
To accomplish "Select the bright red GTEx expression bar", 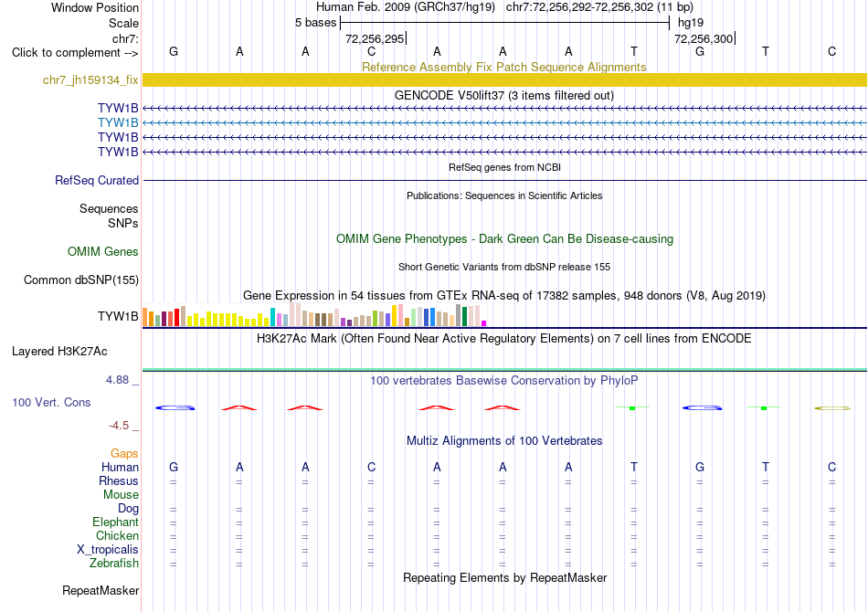I will (x=176, y=318).
